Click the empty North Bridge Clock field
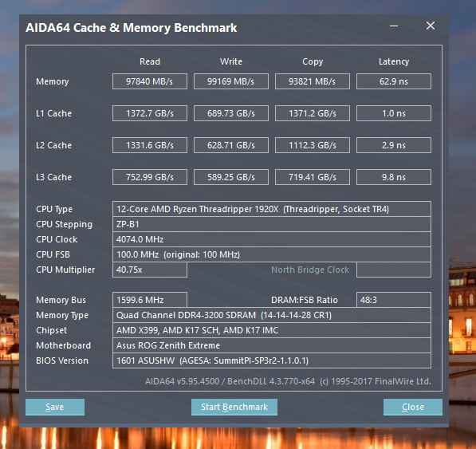This screenshot has width=476, height=449. tap(394, 270)
